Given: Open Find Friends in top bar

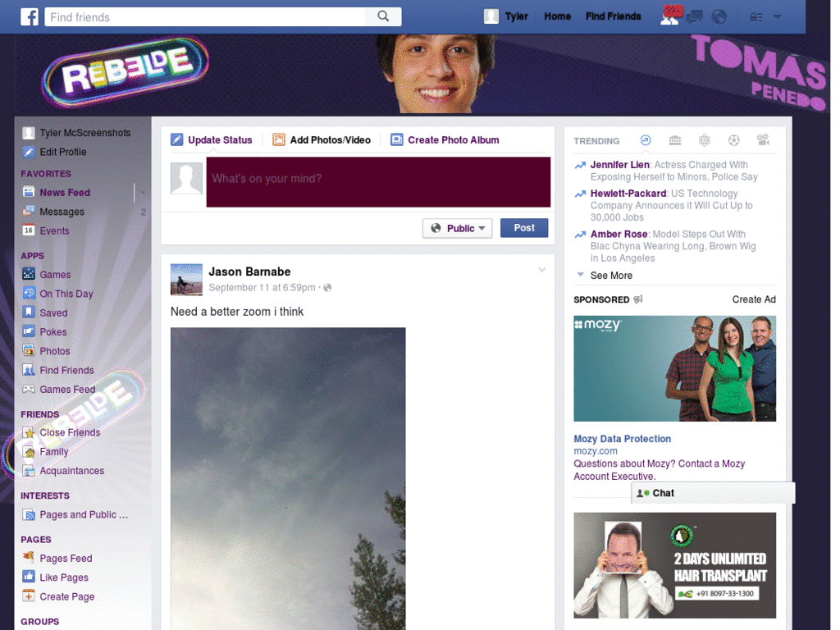Looking at the screenshot, I should (x=613, y=16).
